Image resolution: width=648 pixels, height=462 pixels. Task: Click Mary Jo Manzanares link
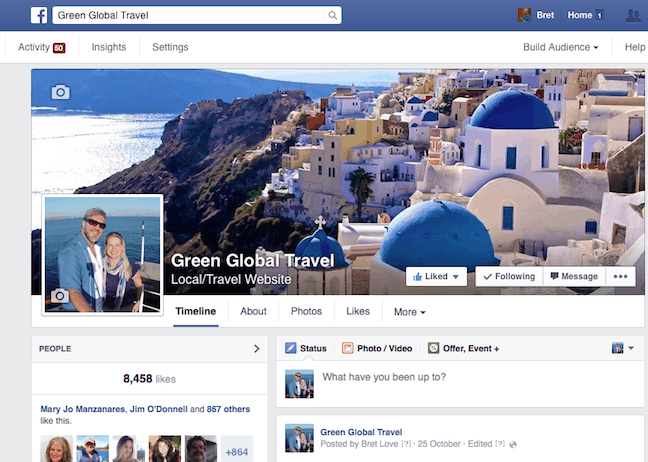coord(82,409)
